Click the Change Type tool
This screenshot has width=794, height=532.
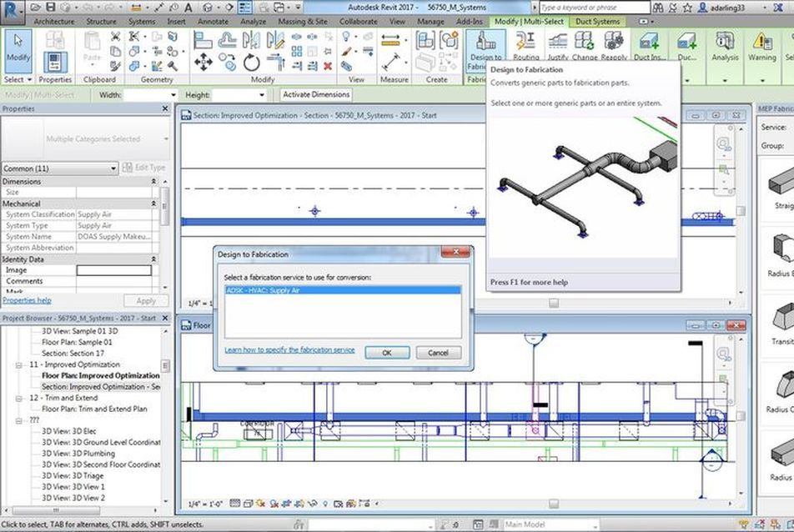coord(585,47)
